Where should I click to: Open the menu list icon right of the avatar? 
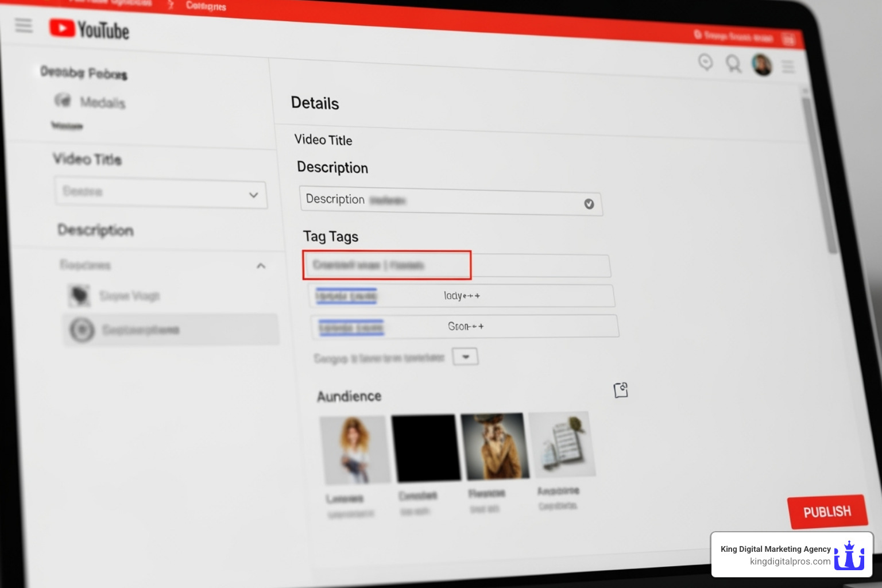pyautogui.click(x=789, y=66)
